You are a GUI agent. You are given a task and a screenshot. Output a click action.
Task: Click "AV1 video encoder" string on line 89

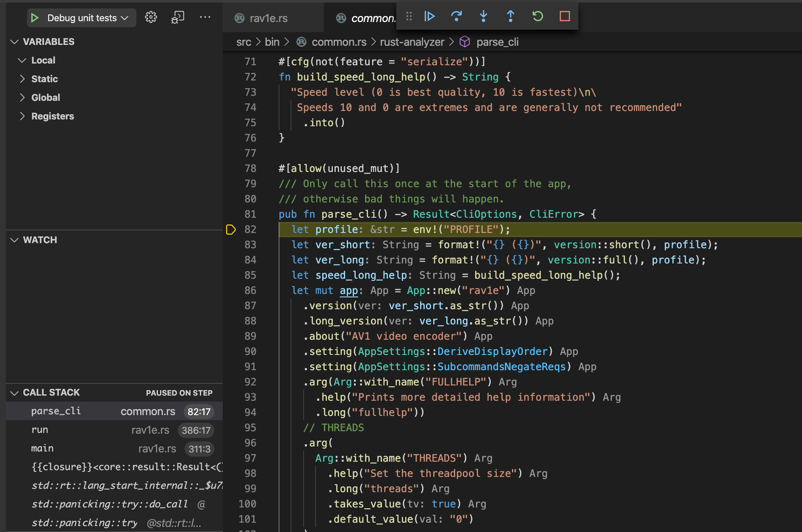pos(404,336)
